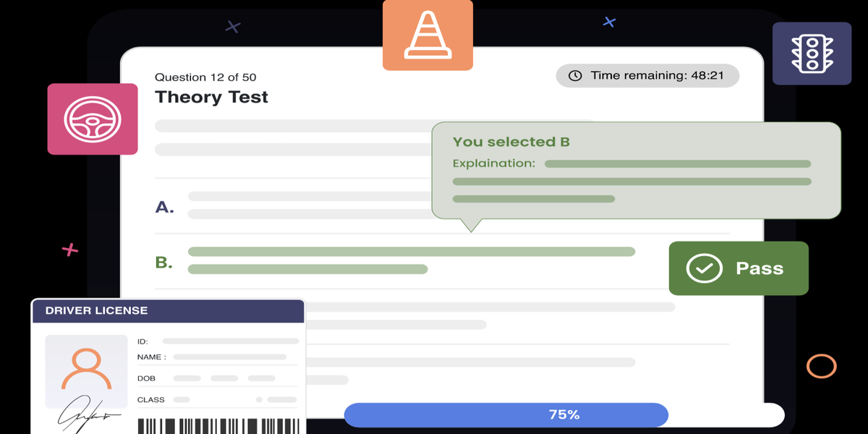Click the traffic light icon
The width and height of the screenshot is (868, 434).
pyautogui.click(x=812, y=54)
